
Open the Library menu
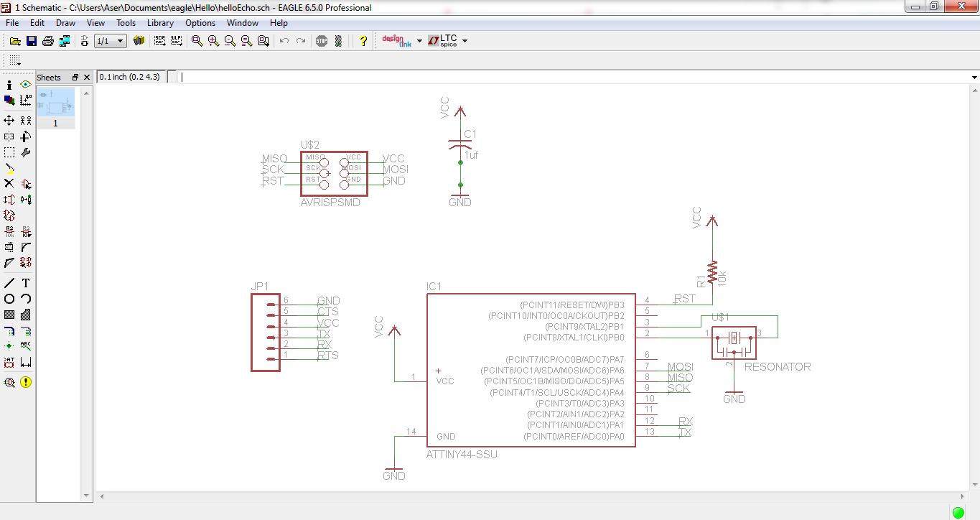pyautogui.click(x=160, y=23)
